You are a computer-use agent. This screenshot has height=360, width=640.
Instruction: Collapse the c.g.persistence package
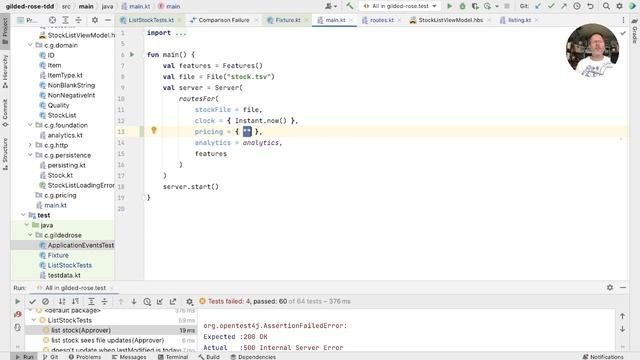tap(30, 155)
